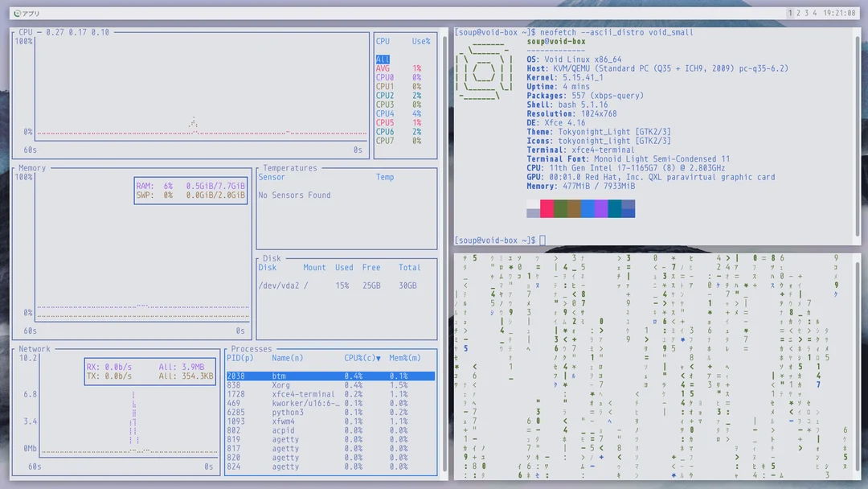Select the AVG entry in the CPU list
The width and height of the screenshot is (868, 489).
[384, 69]
